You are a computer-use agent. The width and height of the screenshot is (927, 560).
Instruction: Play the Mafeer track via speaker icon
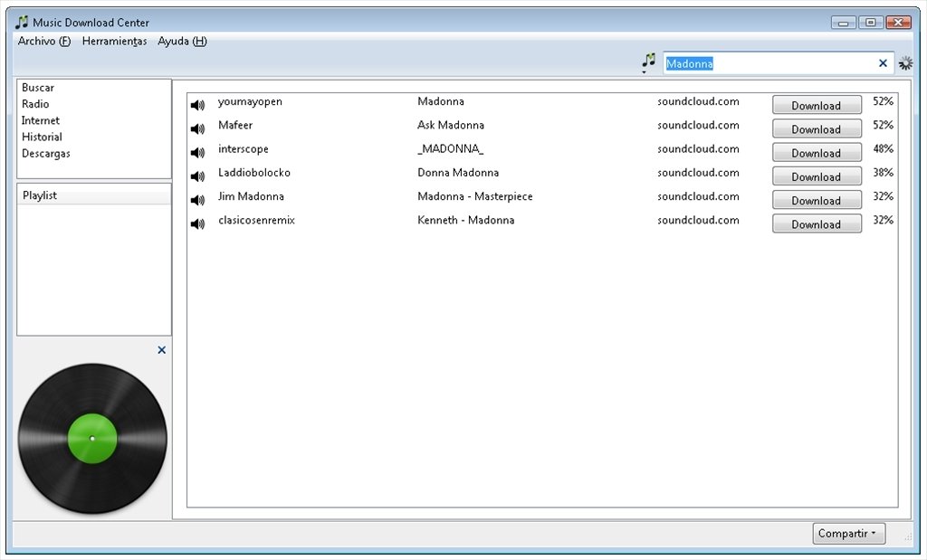[x=197, y=128]
